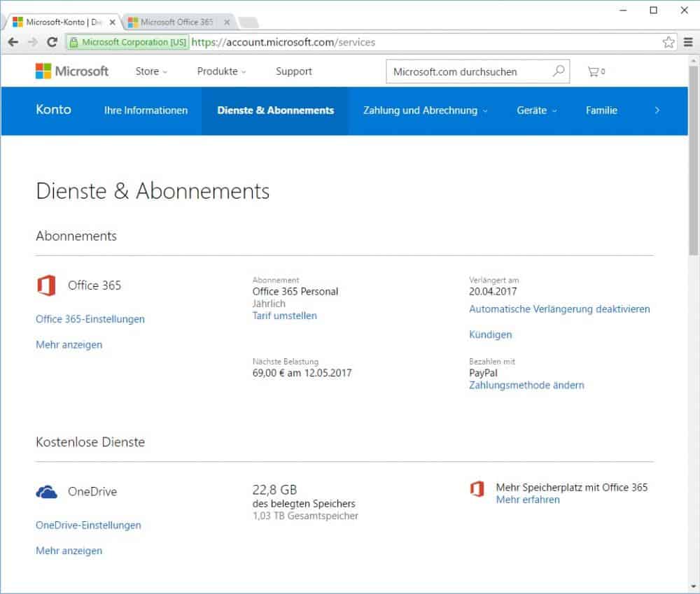Open the Familie section
The width and height of the screenshot is (700, 594).
pos(601,111)
